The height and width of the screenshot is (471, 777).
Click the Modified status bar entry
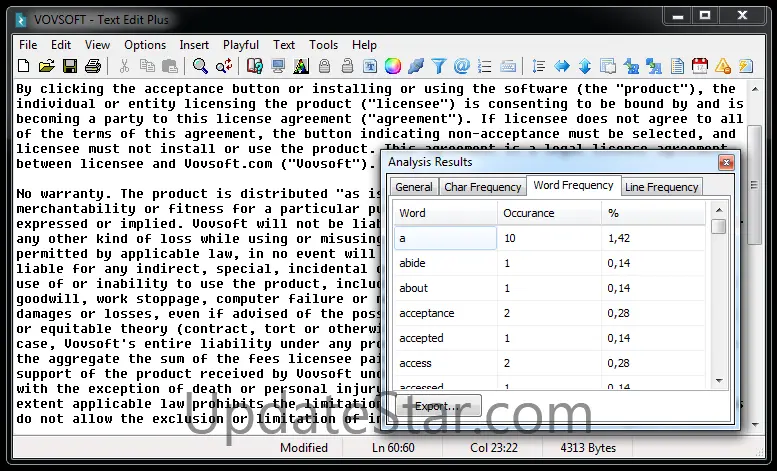(x=304, y=448)
